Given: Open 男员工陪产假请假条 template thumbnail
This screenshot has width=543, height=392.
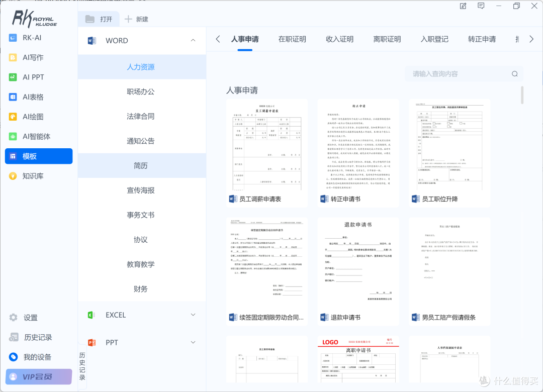Looking at the screenshot, I should click(449, 264).
